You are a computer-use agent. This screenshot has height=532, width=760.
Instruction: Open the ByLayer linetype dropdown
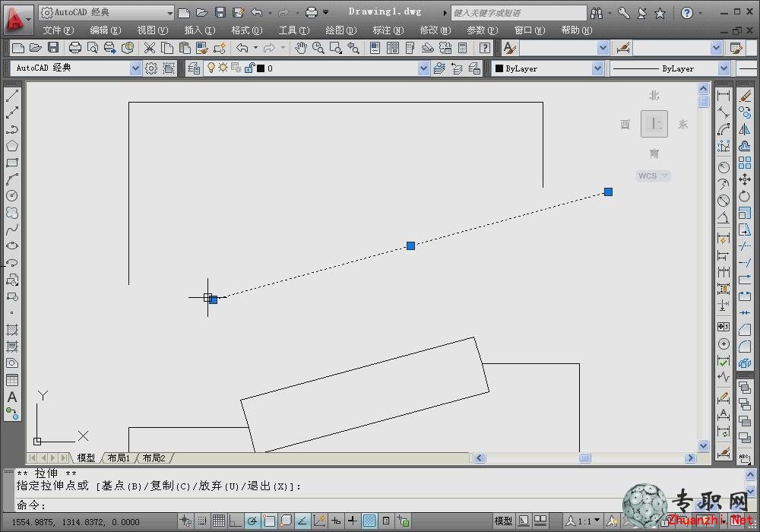[724, 68]
